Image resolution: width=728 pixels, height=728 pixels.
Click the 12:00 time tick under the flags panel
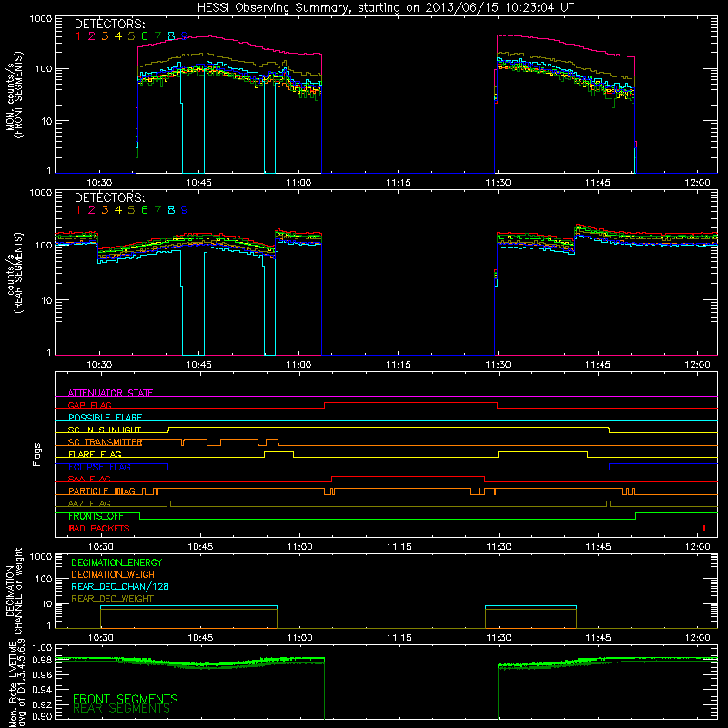click(697, 547)
